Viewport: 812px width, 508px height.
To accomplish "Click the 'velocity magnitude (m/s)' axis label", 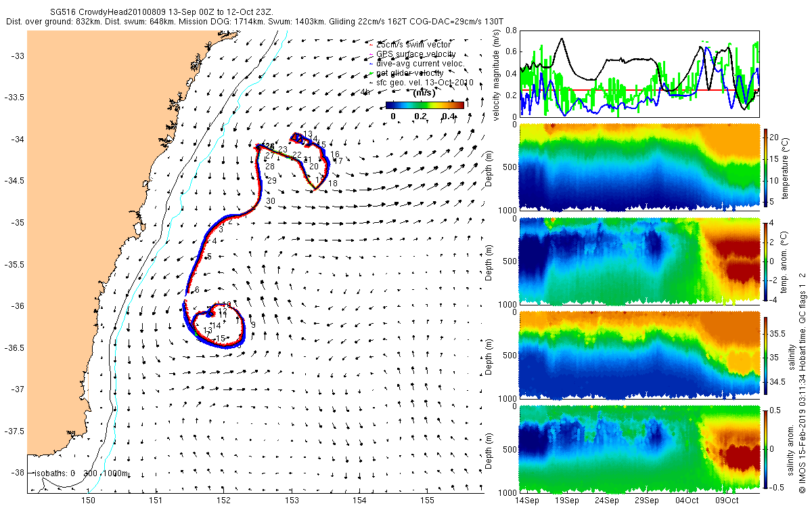I will (497, 74).
